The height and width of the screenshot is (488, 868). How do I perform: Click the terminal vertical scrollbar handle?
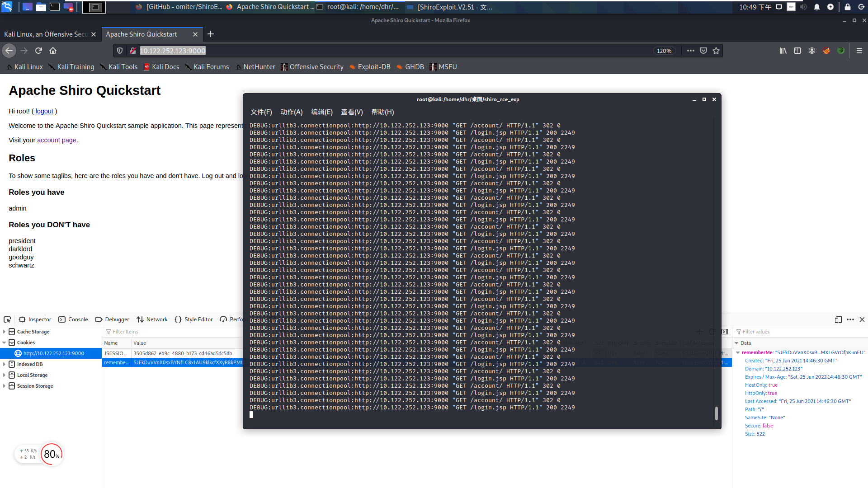tap(716, 413)
